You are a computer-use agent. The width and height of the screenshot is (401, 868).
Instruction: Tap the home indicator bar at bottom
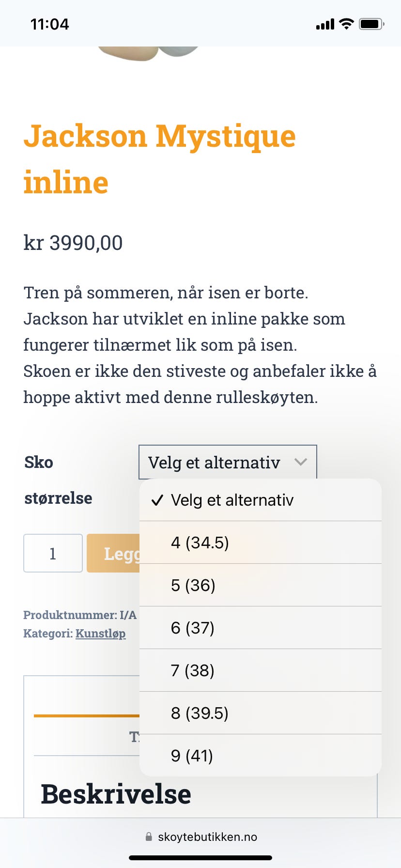[200, 857]
